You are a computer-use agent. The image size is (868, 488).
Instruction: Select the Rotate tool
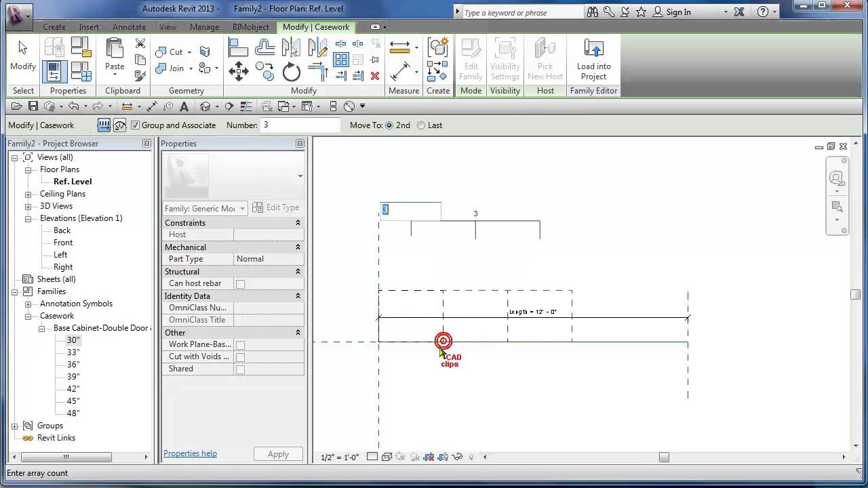[x=291, y=71]
